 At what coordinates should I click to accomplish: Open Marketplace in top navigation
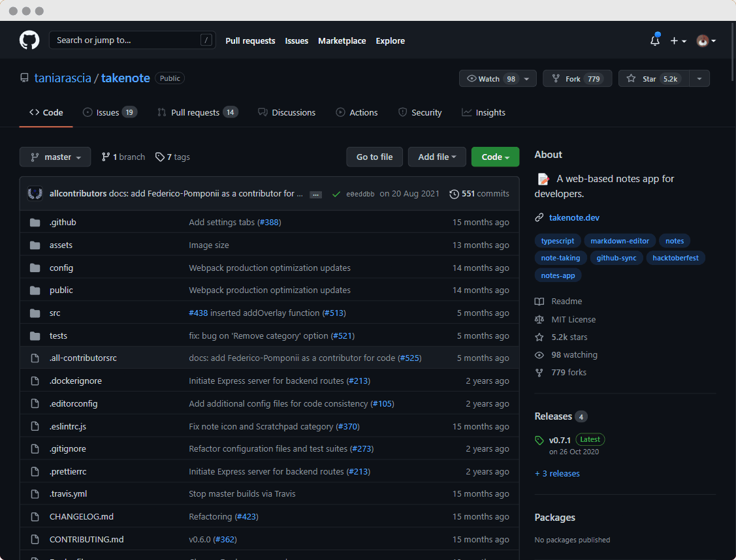pyautogui.click(x=342, y=41)
